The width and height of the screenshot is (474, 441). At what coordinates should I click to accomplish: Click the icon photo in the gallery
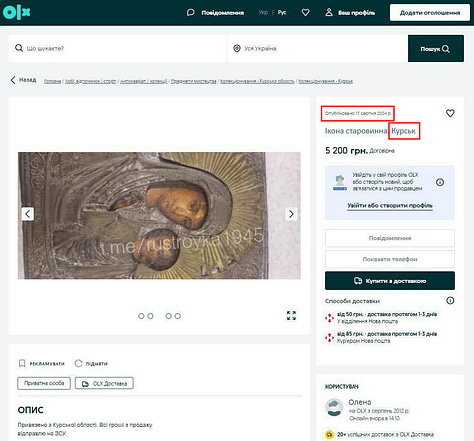[x=159, y=215]
